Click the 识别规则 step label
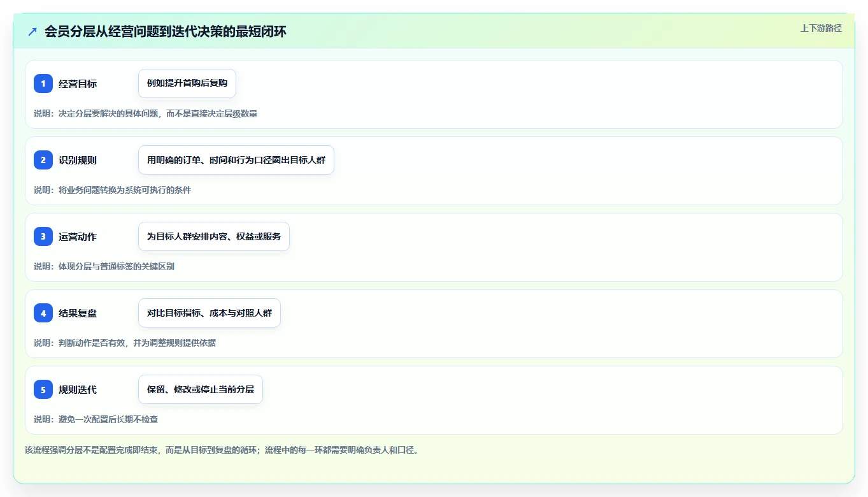This screenshot has width=868, height=497. click(x=78, y=160)
